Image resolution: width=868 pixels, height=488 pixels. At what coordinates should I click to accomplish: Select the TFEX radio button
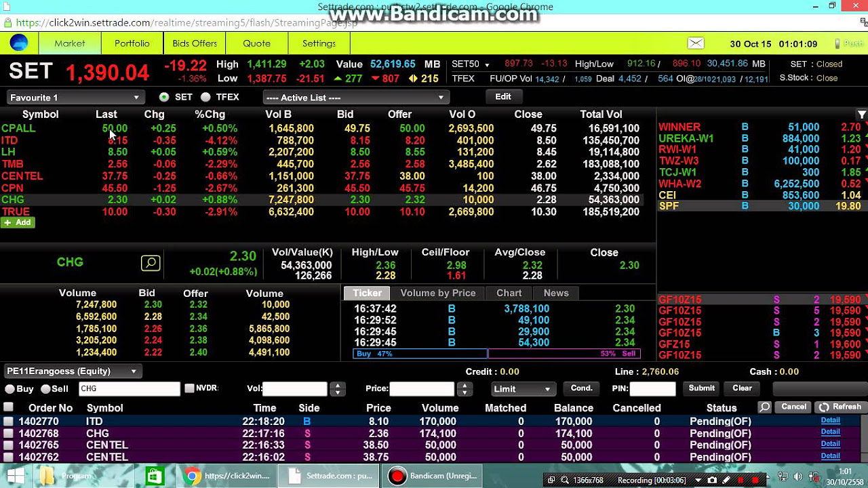pyautogui.click(x=205, y=98)
